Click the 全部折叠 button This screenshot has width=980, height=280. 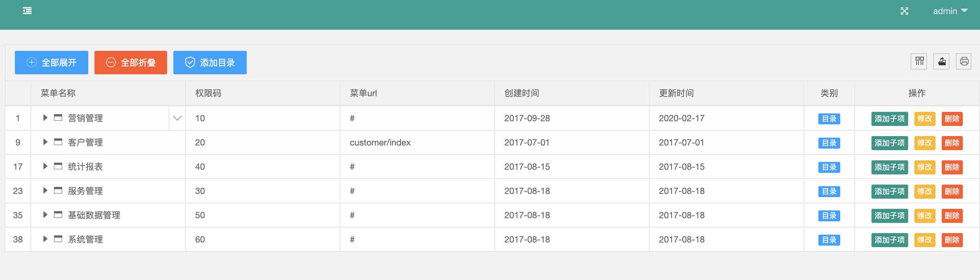click(131, 63)
